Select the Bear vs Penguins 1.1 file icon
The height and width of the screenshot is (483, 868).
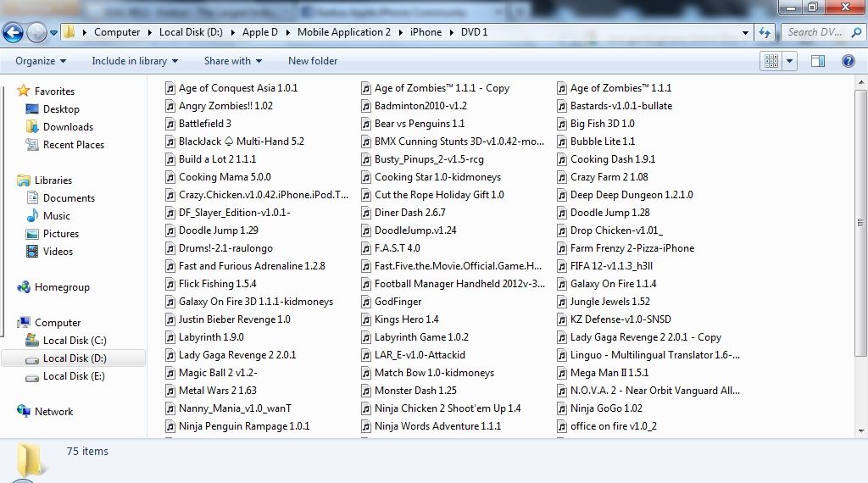[x=366, y=124]
